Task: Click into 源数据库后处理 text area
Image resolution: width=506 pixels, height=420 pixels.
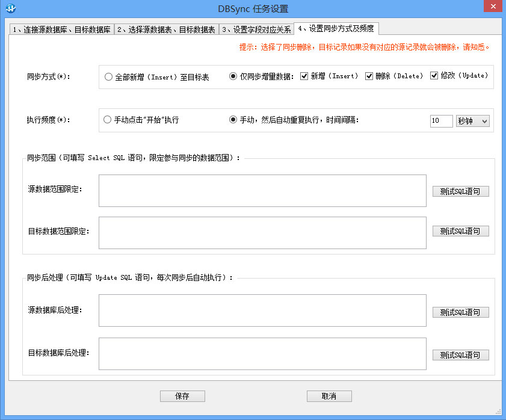Action: 262,310
